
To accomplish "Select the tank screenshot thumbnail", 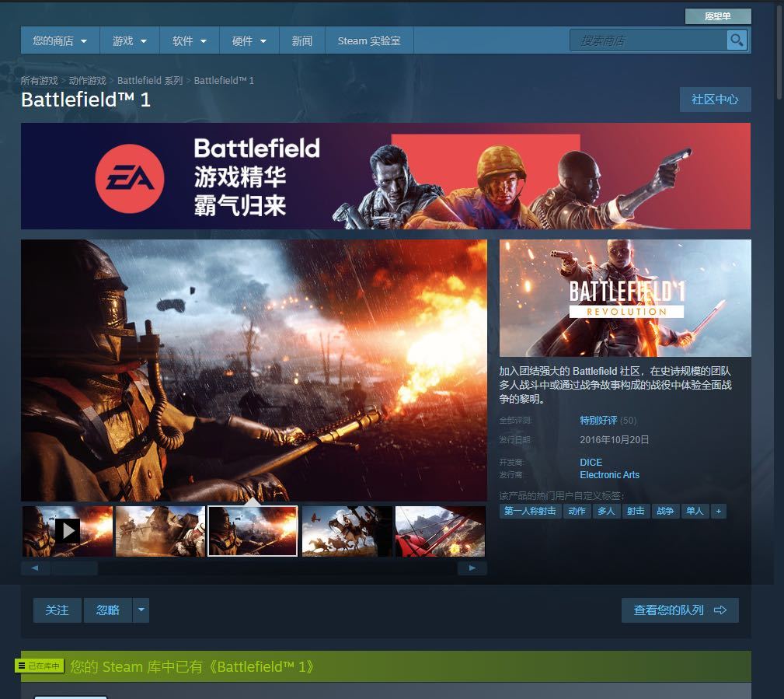I will (160, 531).
